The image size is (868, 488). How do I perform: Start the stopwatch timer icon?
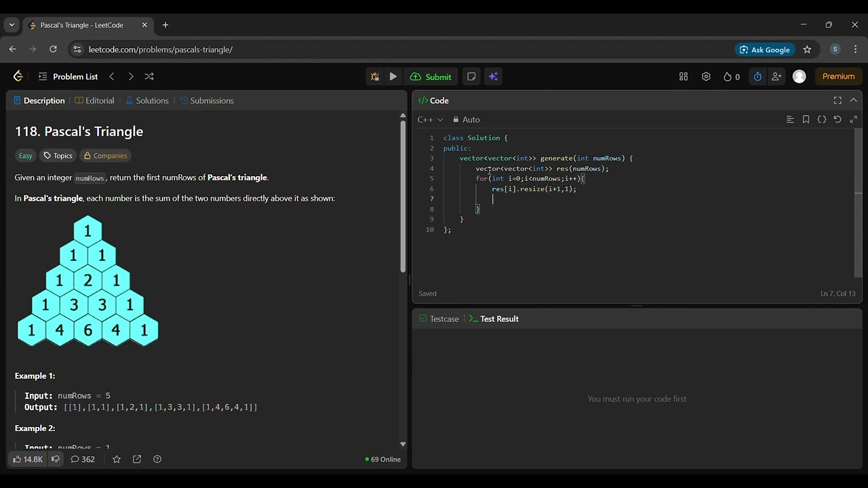(758, 77)
